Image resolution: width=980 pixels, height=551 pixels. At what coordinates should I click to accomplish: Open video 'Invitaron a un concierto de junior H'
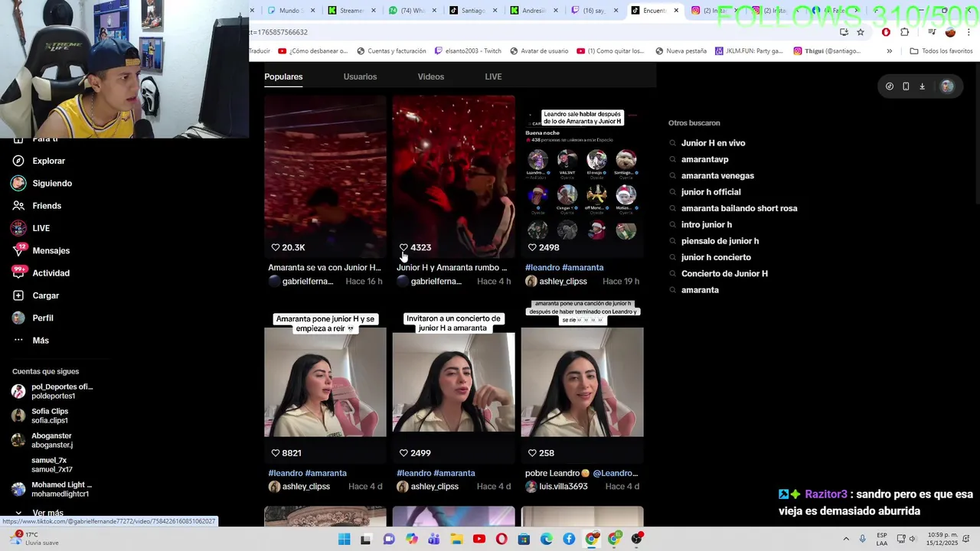click(x=454, y=383)
